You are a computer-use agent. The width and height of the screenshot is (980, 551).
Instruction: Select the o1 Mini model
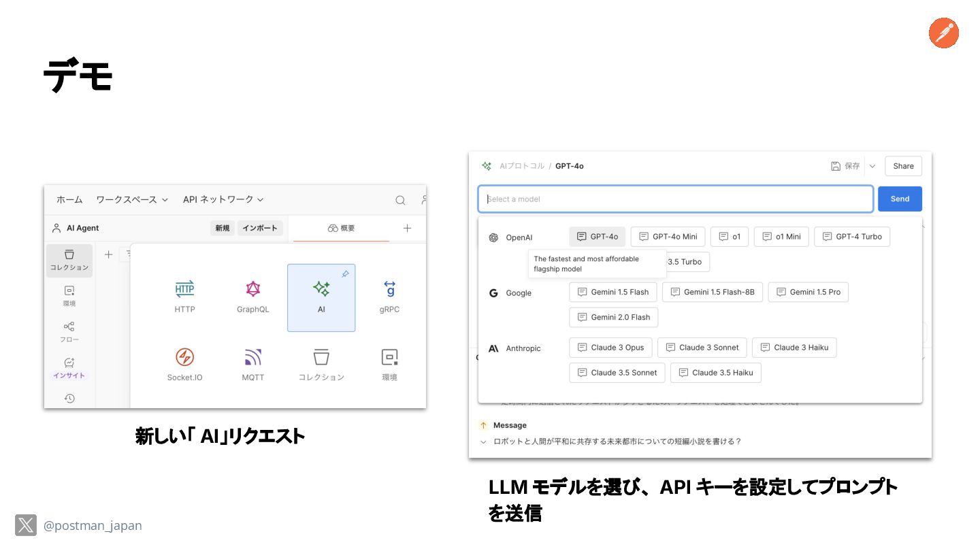pos(781,237)
